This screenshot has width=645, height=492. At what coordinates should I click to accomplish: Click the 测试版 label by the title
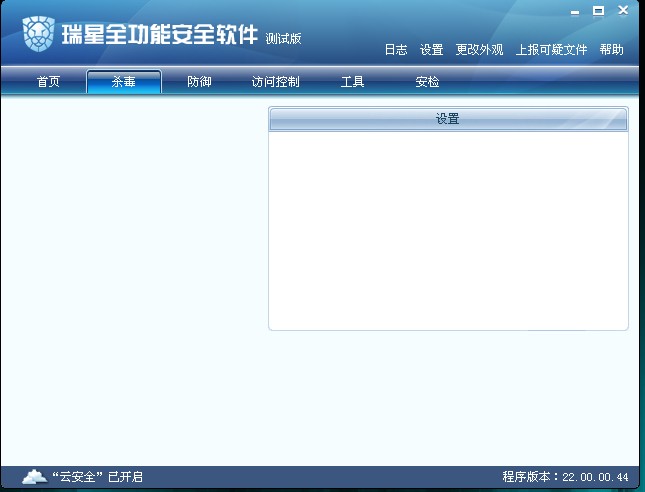point(283,39)
